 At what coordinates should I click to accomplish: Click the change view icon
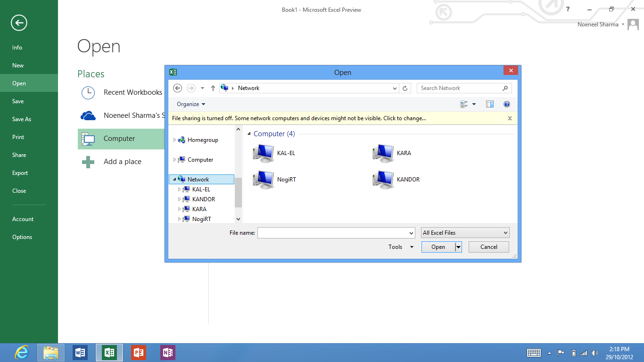pos(464,104)
